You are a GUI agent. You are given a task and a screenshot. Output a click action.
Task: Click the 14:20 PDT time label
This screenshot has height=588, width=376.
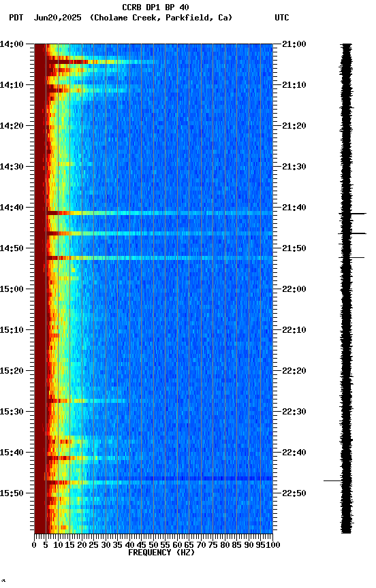pos(12,126)
